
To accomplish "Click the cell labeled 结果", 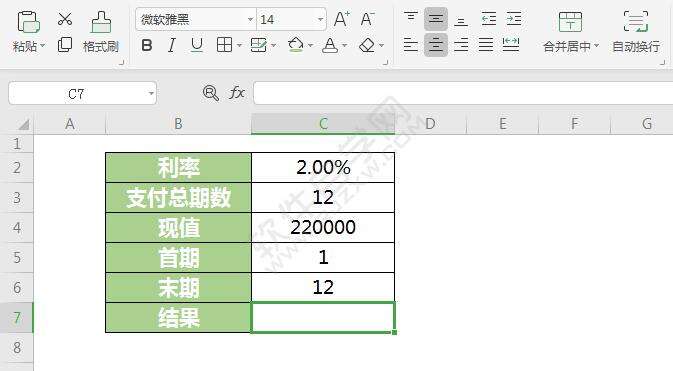I will (178, 318).
